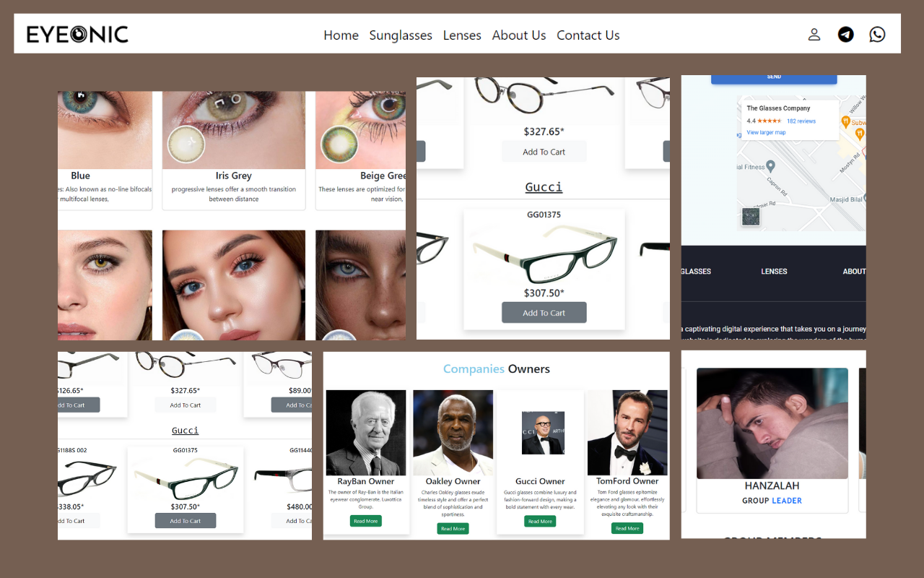Viewport: 924px width, 578px height.
Task: Open the Contact Us page
Action: 588,35
